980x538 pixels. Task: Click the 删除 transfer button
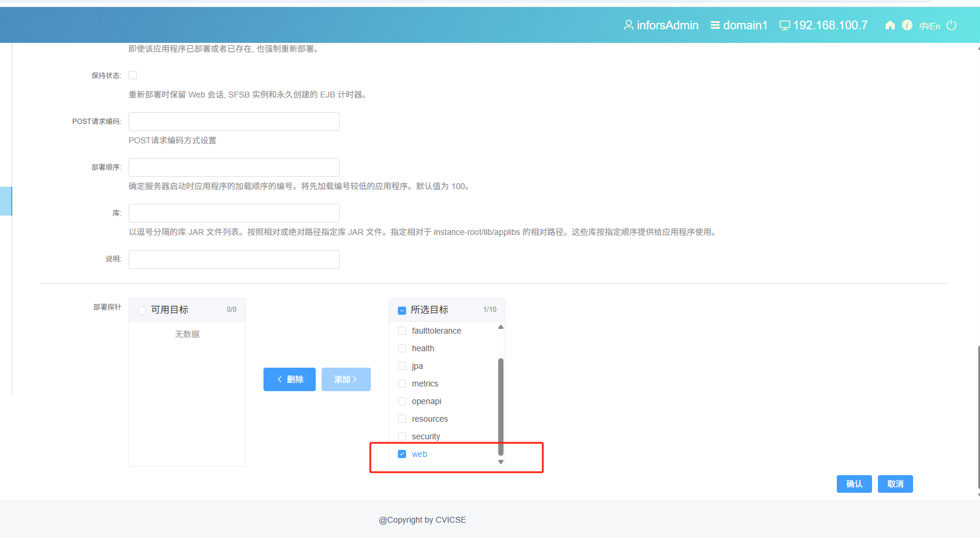point(289,379)
